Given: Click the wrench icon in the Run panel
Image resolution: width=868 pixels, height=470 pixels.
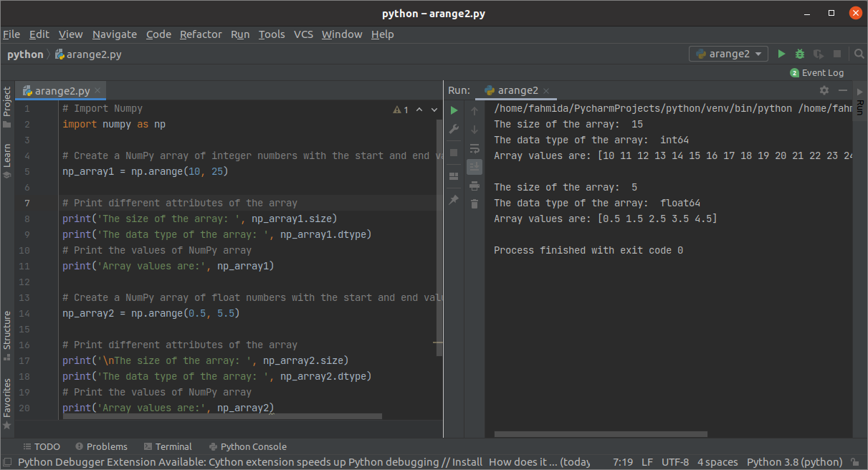Looking at the screenshot, I should point(454,129).
